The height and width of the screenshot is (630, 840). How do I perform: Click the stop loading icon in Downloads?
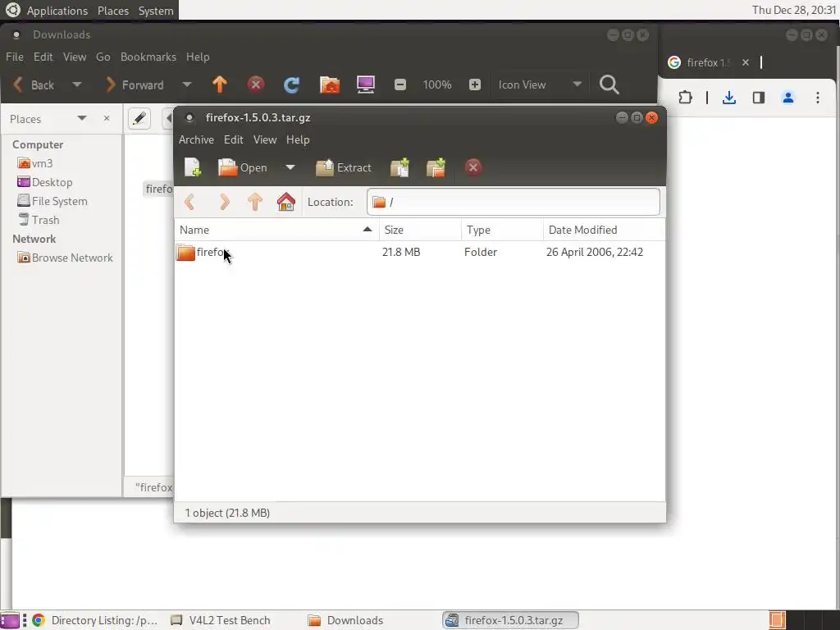(256, 84)
